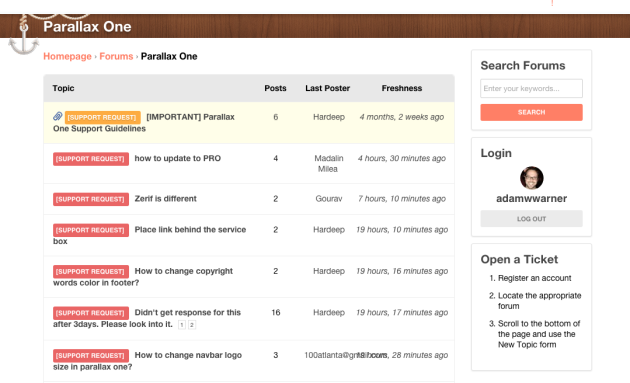
Task: Click the Parallax One site title
Action: (87, 27)
